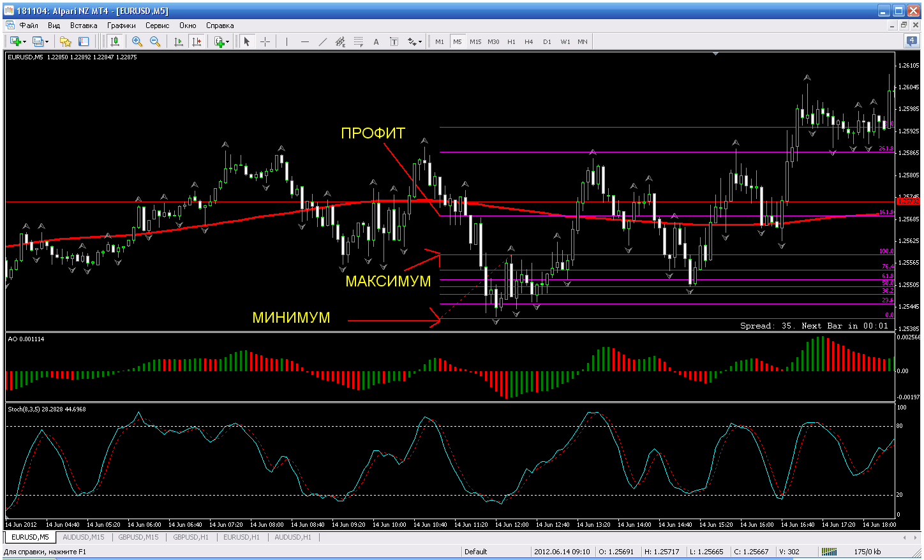This screenshot has width=924, height=560.
Task: Switch timeframe to M5
Action: [458, 41]
